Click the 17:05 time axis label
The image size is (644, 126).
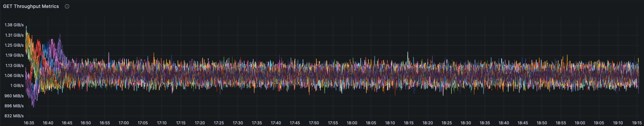pos(143,123)
